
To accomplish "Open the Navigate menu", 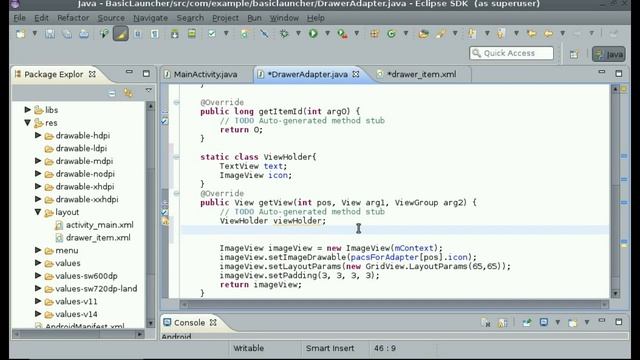I will [150, 18].
